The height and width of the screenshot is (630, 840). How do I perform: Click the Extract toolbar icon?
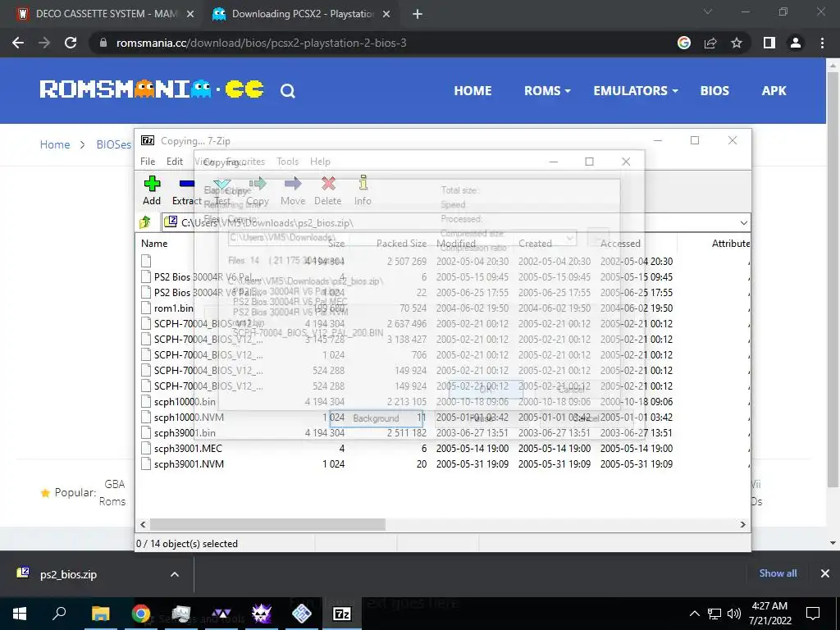186,190
